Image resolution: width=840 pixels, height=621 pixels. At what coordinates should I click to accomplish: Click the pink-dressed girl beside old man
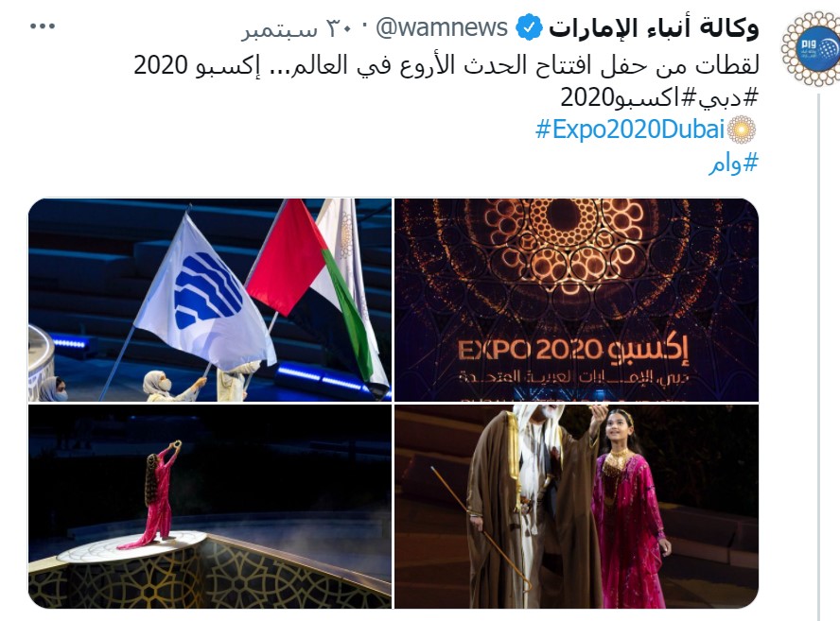coord(629,509)
